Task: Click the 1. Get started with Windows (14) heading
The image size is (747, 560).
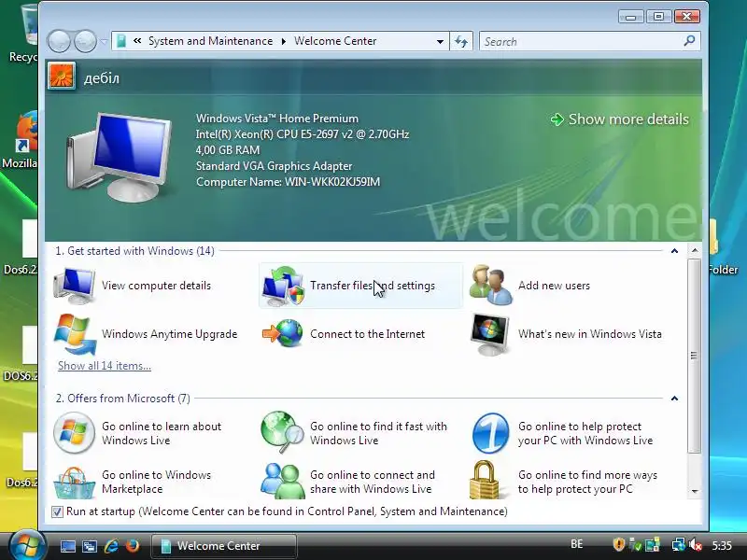Action: coord(134,251)
